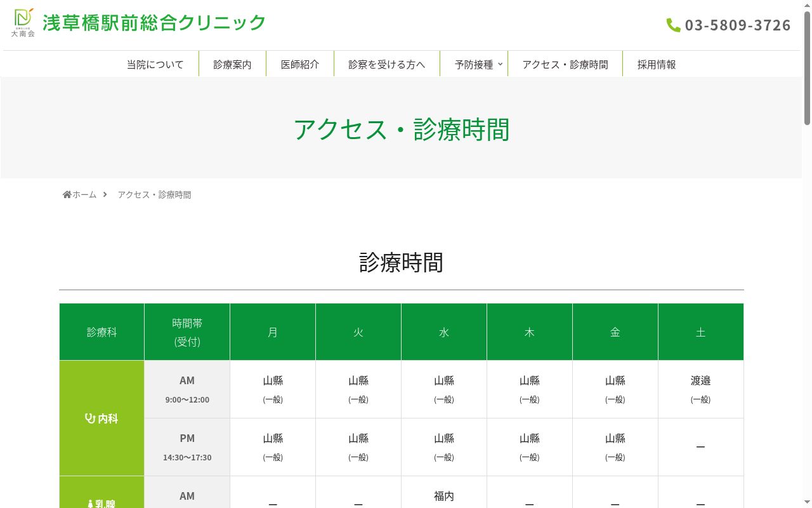Click 渡邉 in the Saturday AM cell

coord(701,380)
